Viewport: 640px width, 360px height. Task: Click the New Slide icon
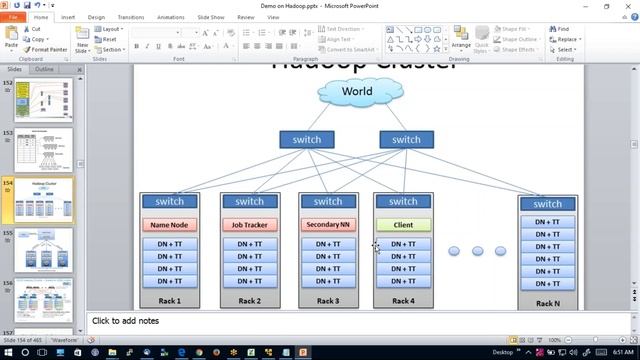(x=82, y=34)
